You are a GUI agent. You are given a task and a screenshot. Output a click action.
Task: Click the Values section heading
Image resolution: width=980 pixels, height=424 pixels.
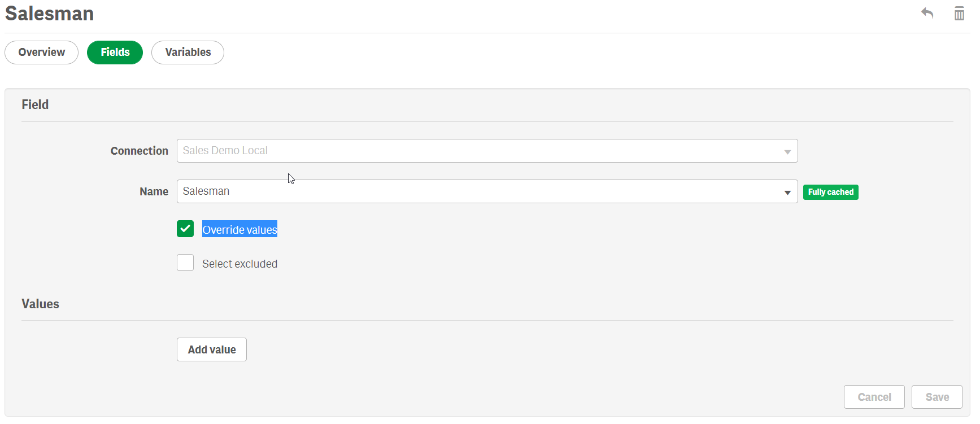click(x=40, y=304)
